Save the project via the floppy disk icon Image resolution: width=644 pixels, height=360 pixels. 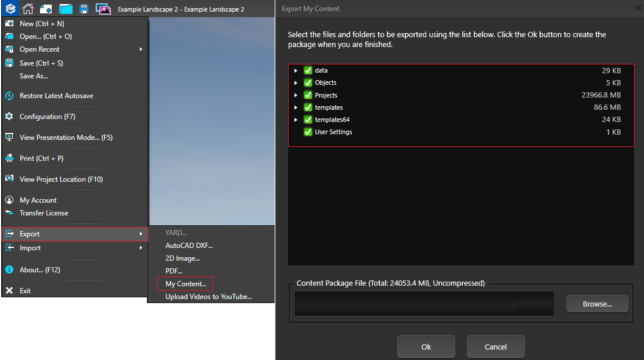[83, 8]
